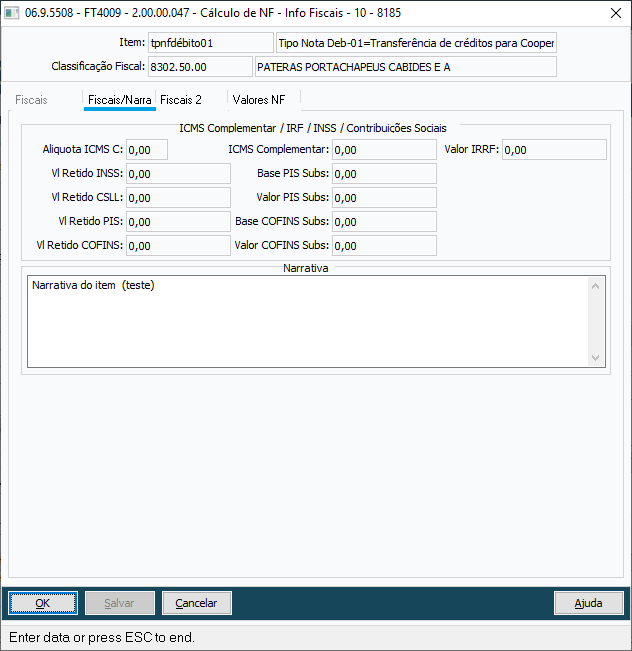Image resolution: width=632 pixels, height=651 pixels.
Task: Select the Fiscais/Narra tab
Action: click(x=120, y=100)
